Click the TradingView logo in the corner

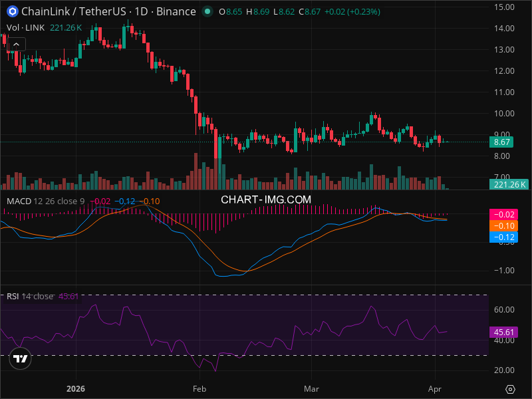coord(20,358)
